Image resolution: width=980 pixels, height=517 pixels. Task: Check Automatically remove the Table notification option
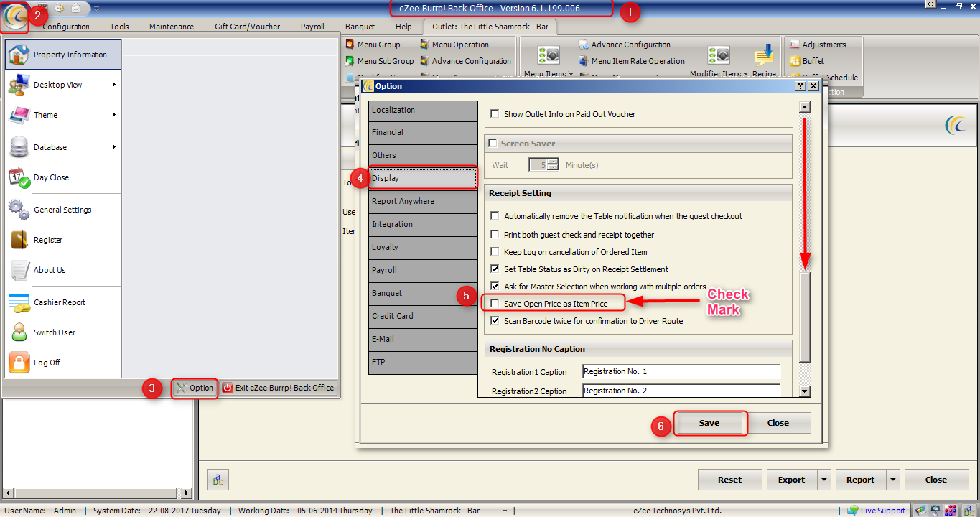[x=495, y=216]
